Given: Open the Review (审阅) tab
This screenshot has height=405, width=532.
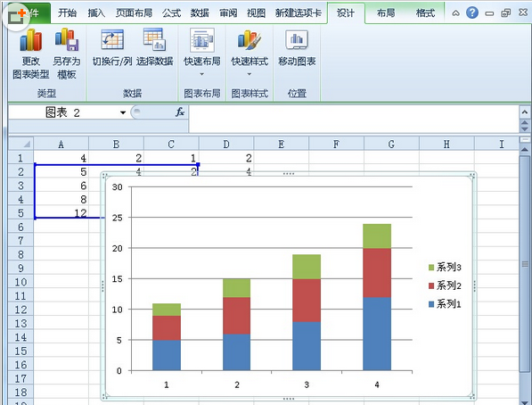Looking at the screenshot, I should tap(228, 12).
